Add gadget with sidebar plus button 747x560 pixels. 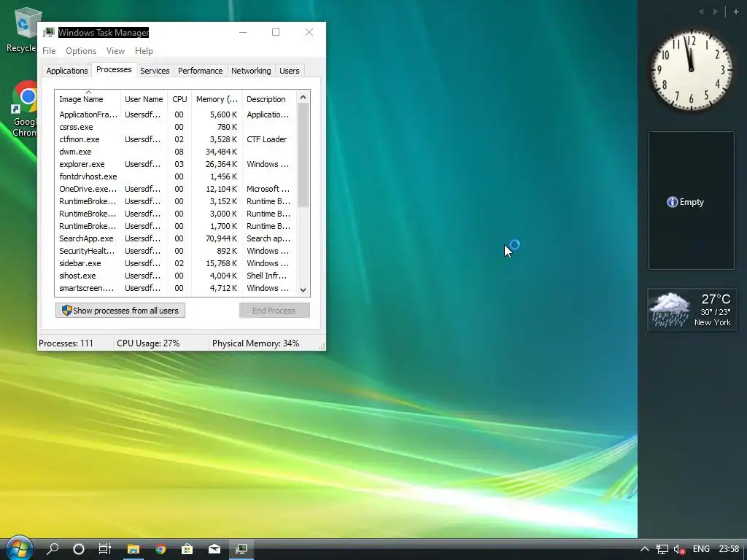(736, 12)
